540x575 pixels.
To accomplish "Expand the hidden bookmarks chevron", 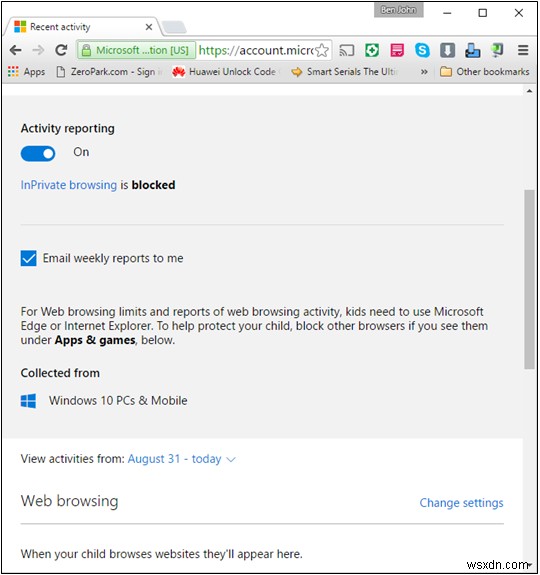I will click(424, 72).
